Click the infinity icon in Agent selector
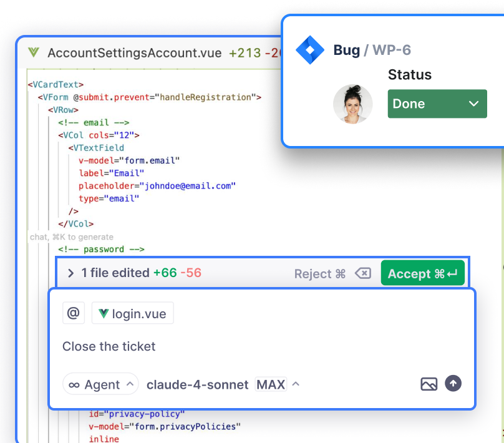 [x=74, y=385]
